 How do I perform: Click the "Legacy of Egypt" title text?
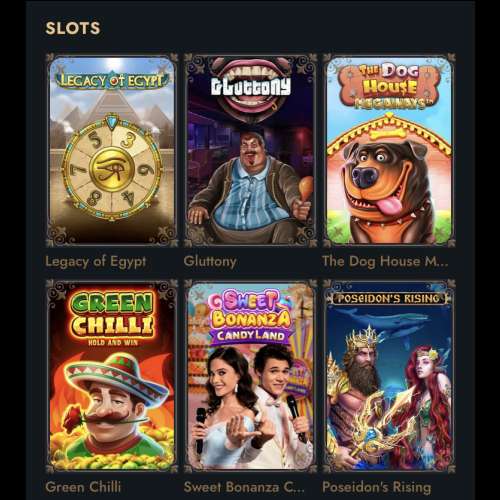96,262
